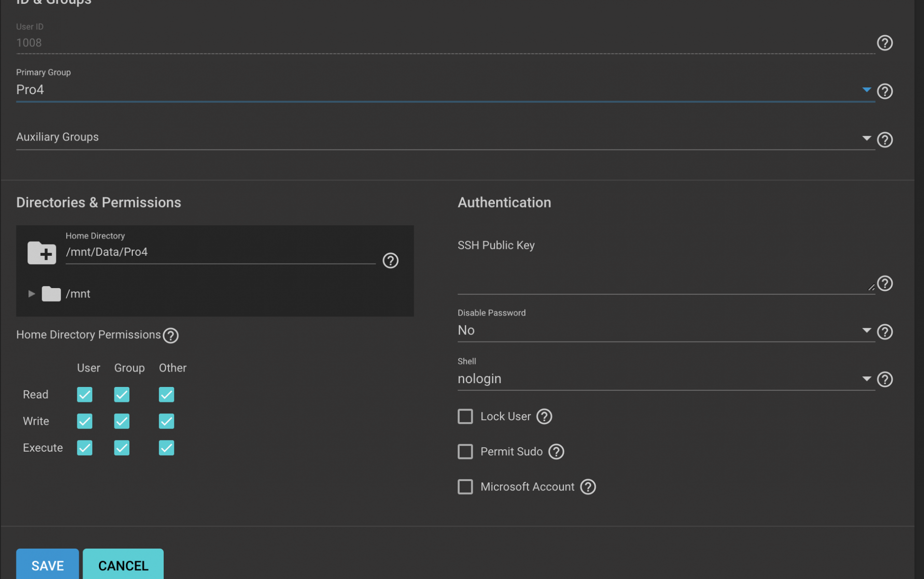The height and width of the screenshot is (579, 924).
Task: Open the Shell nologin dropdown
Action: tap(666, 379)
